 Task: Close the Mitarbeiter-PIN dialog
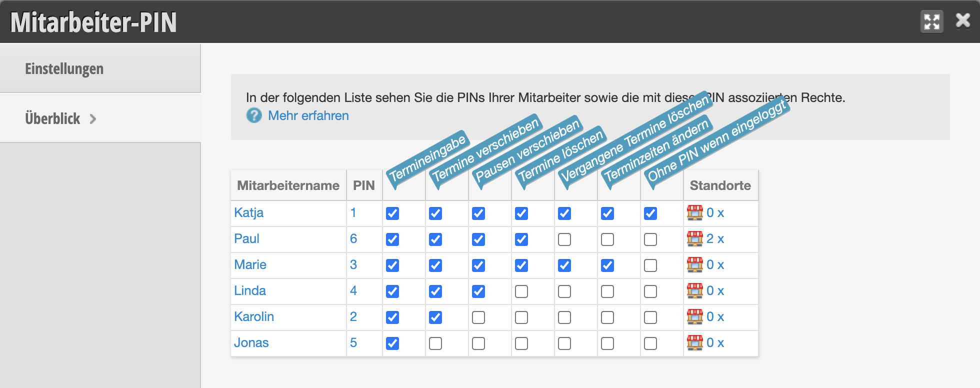963,20
